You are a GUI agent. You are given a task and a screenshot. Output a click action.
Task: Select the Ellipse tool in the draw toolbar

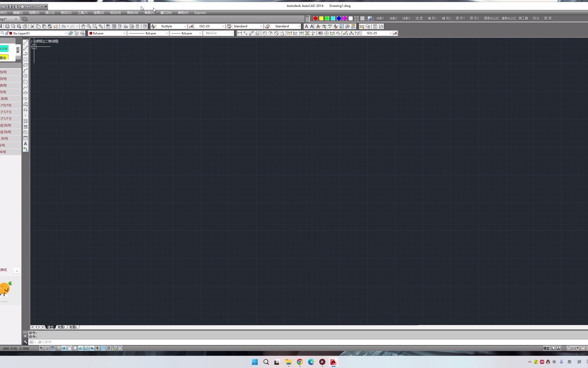26,93
